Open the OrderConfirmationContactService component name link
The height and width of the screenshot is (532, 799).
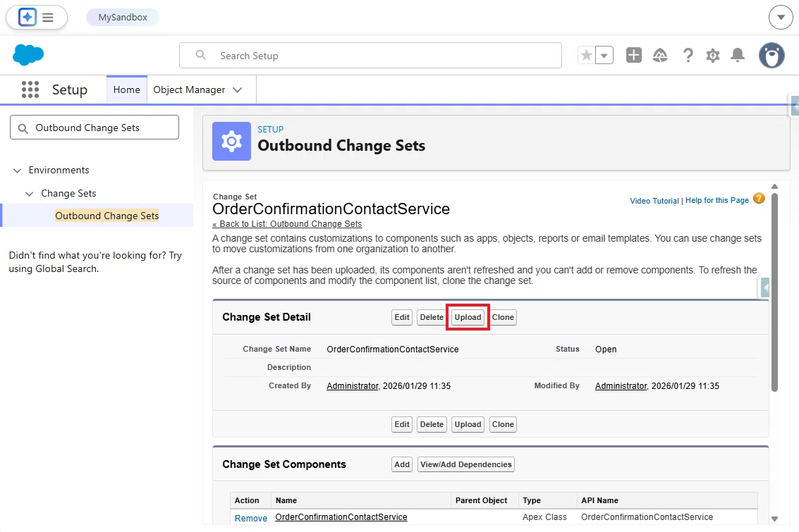pos(341,517)
